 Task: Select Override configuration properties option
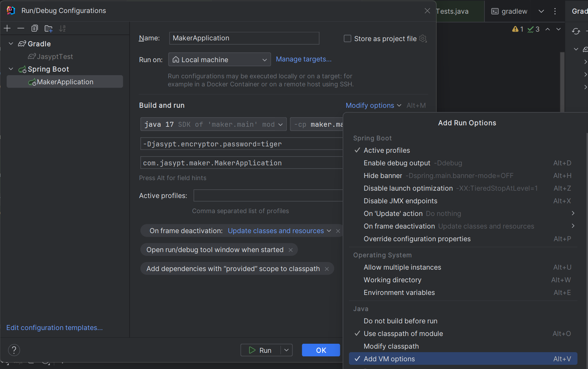pos(463,239)
